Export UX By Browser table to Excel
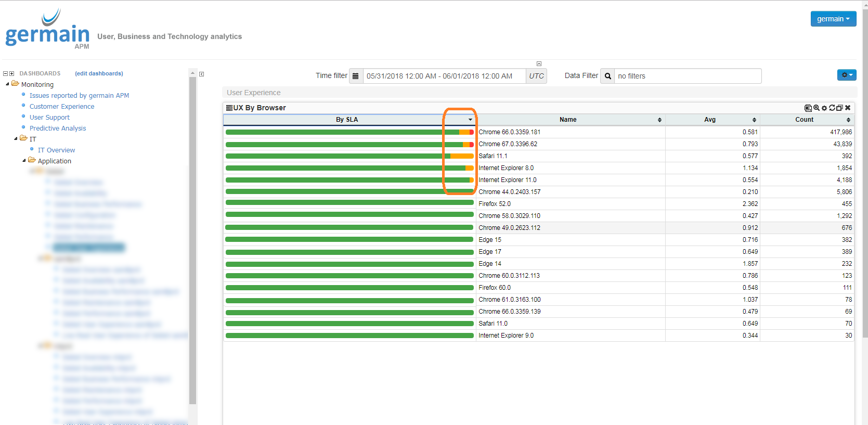Screen dimensions: 868x425 click(808, 108)
